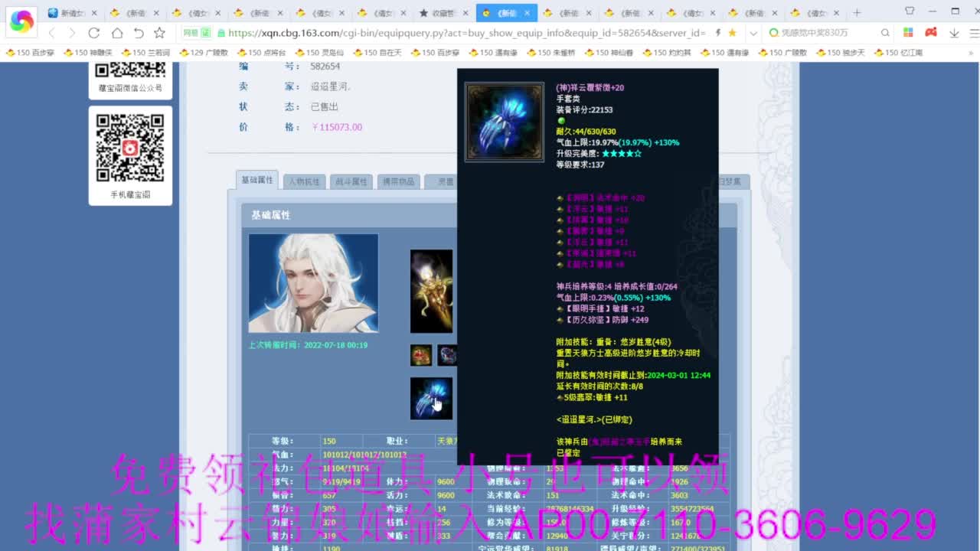Screen dimensions: 980x551
Task: Switch to the 携带物品 tab
Action: [x=398, y=181]
